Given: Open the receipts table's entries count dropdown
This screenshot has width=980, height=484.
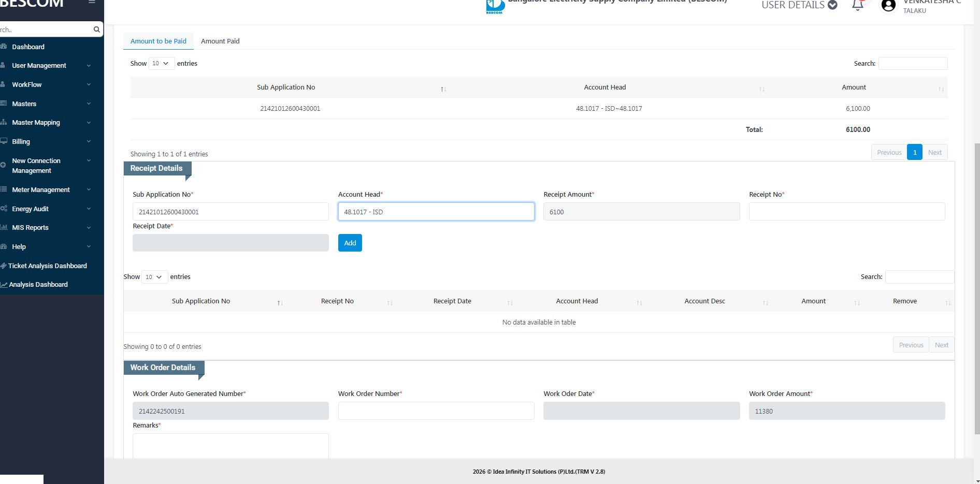Looking at the screenshot, I should coord(154,277).
